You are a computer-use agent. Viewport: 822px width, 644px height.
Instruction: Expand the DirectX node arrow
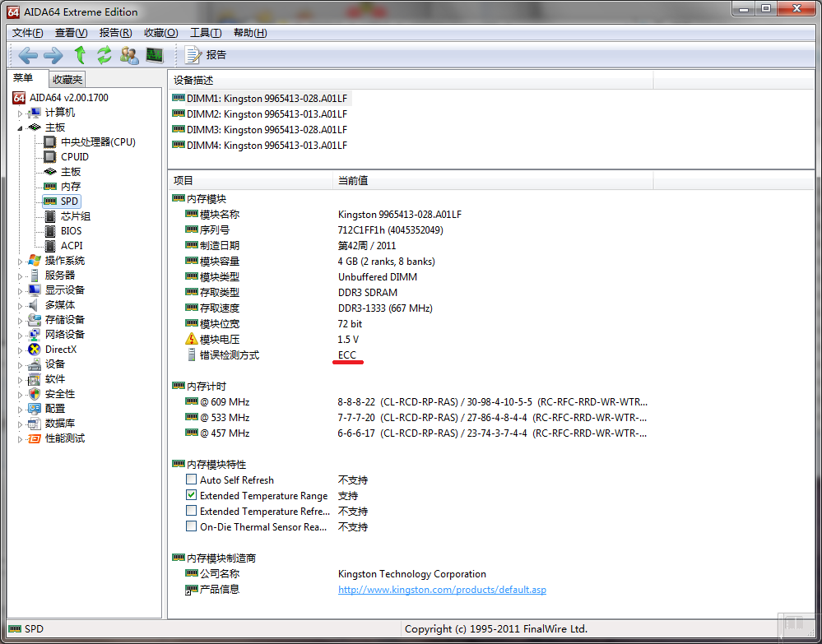pyautogui.click(x=21, y=350)
